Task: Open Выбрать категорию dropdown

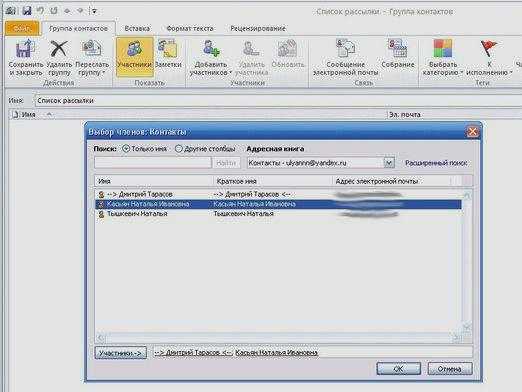Action: coord(443,57)
